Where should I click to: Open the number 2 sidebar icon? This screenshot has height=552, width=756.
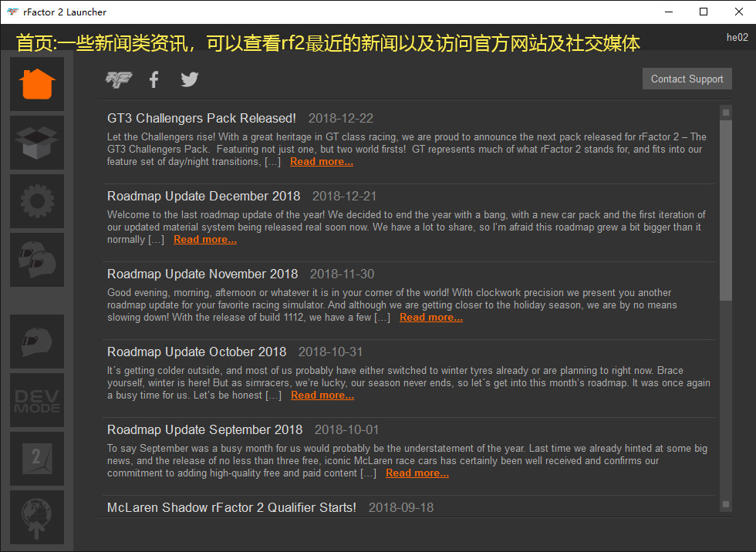(37, 459)
